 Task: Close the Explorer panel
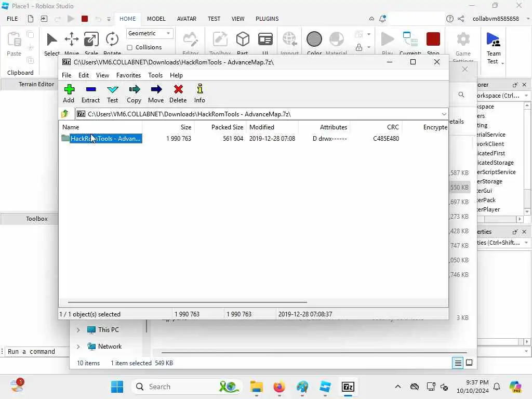tap(524, 85)
